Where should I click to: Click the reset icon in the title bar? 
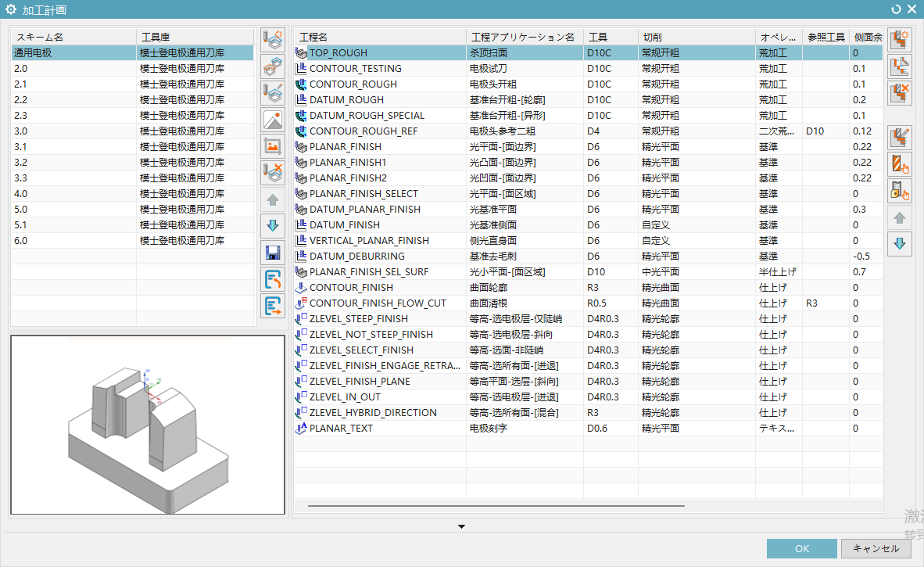pos(896,9)
